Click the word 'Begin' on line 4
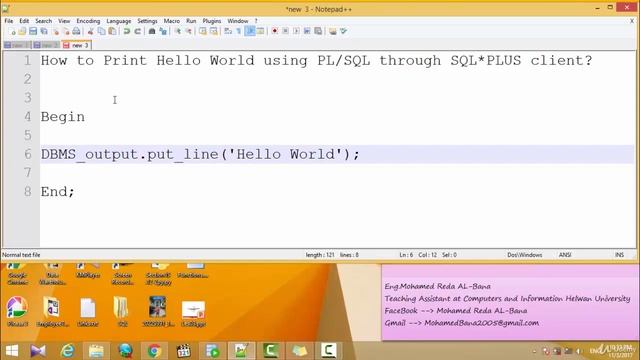This screenshot has width=640, height=360. (63, 117)
